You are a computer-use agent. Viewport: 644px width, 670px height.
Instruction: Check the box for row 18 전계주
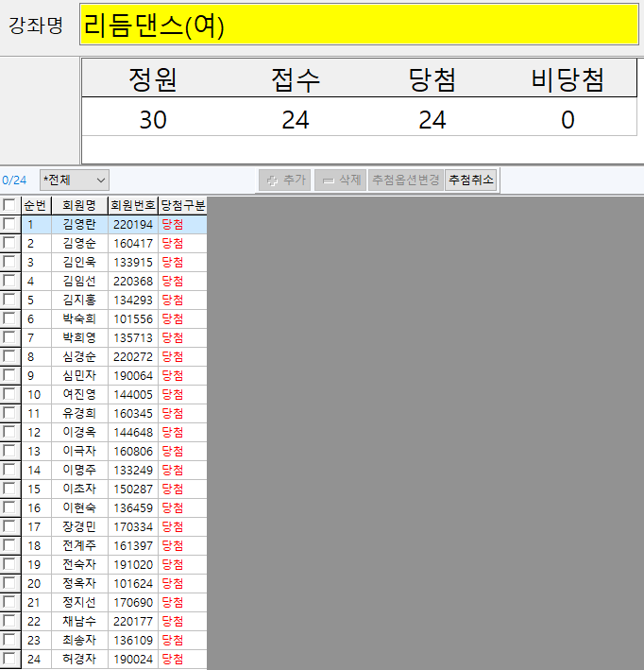point(8,545)
